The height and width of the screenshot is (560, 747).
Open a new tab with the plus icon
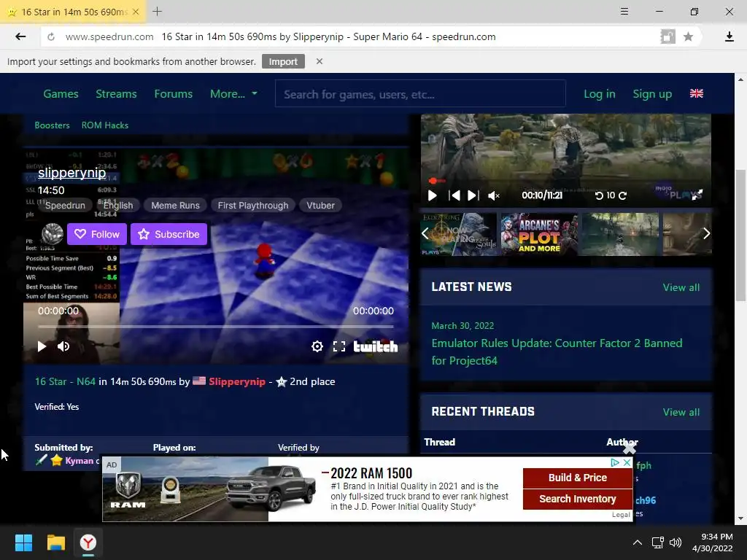[x=158, y=12]
